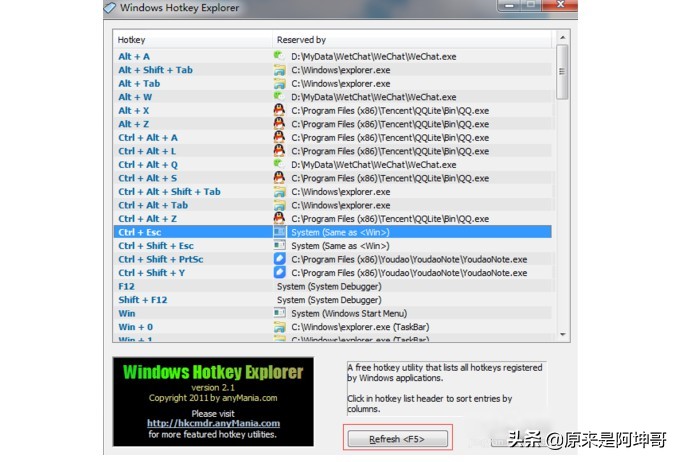
Task: Click the scroll down arrow of the hotkey list
Action: (x=562, y=334)
